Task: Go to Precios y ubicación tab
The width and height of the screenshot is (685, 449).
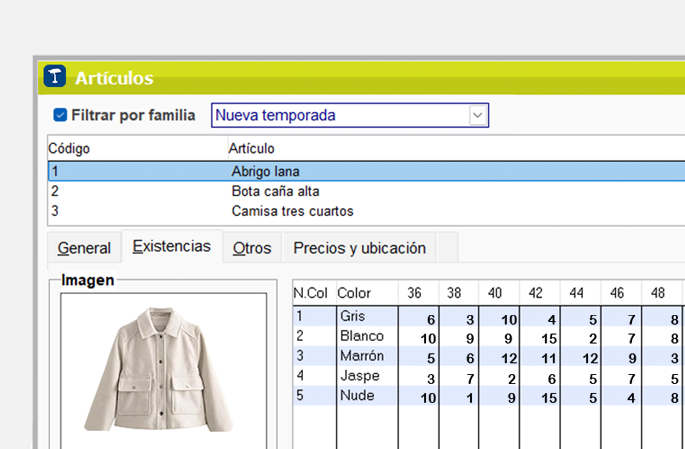Action: pyautogui.click(x=359, y=248)
